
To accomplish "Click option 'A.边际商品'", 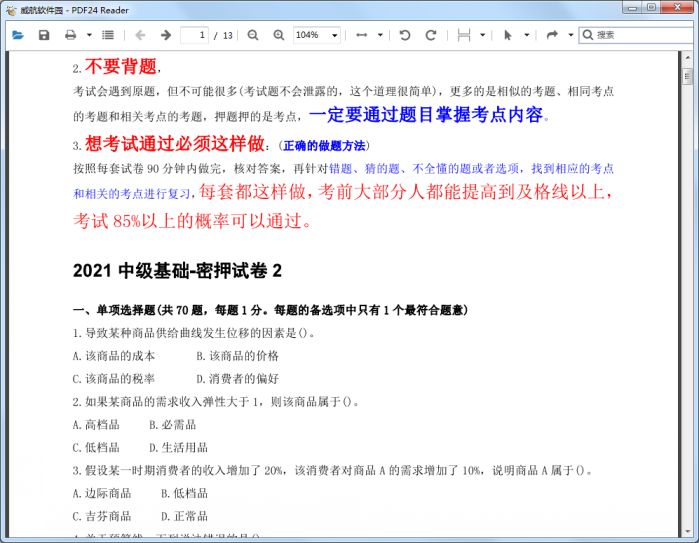I will click(x=102, y=494).
